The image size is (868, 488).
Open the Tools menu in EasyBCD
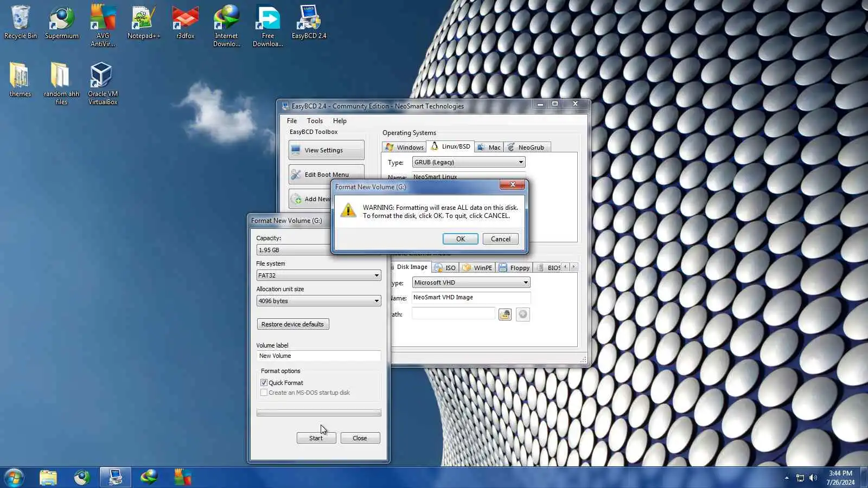point(315,121)
